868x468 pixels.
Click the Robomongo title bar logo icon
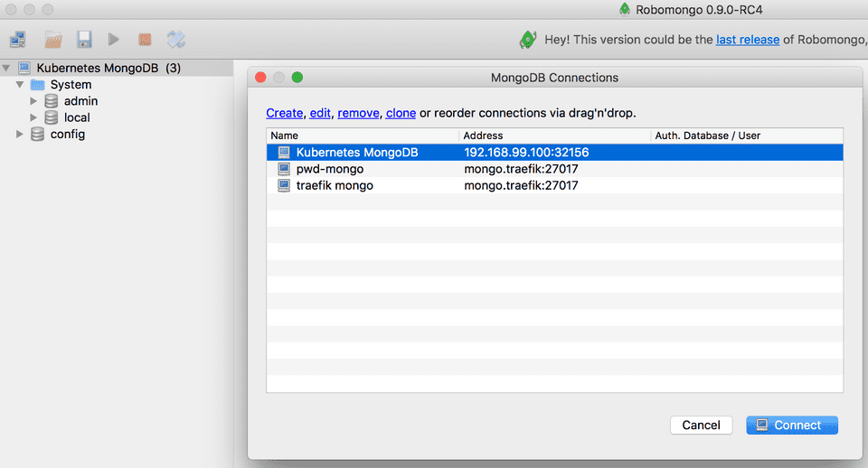tap(625, 9)
